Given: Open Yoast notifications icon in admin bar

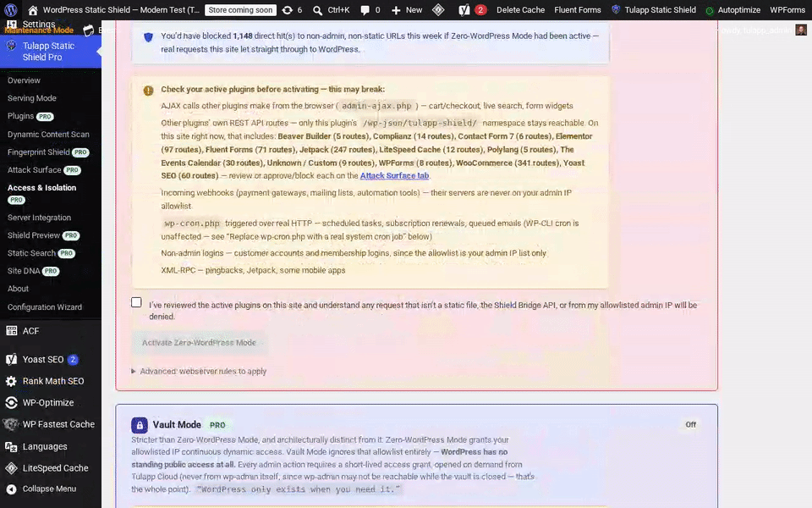Looking at the screenshot, I should (464, 10).
